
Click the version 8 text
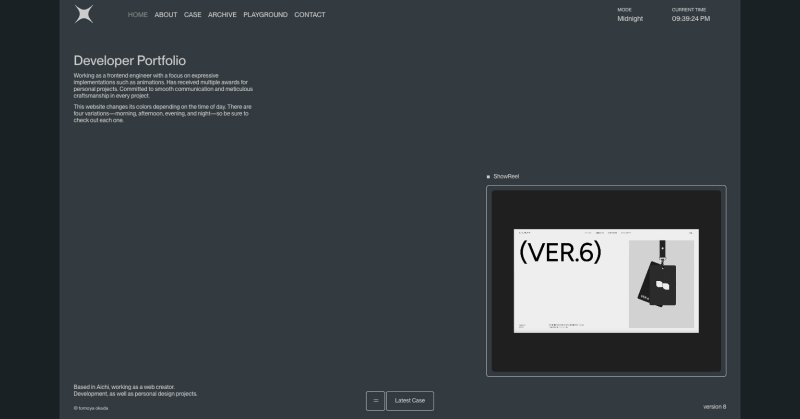pyautogui.click(x=714, y=407)
